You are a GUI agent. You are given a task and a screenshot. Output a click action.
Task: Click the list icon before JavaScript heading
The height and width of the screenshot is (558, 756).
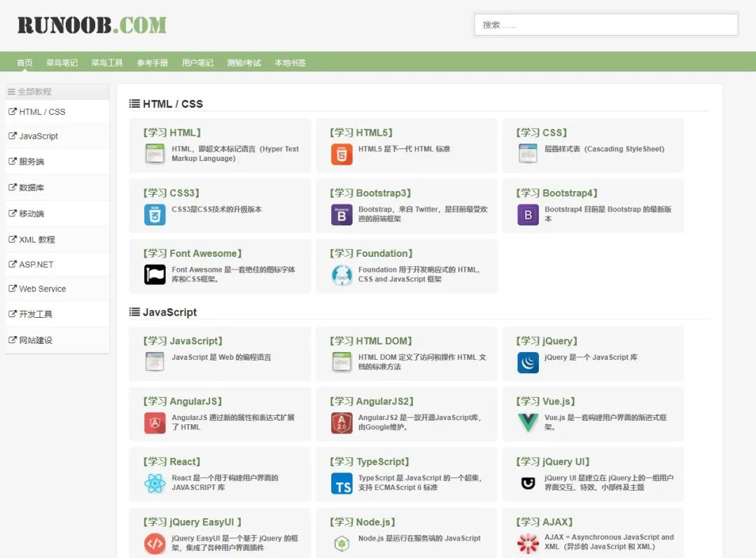pyautogui.click(x=134, y=312)
